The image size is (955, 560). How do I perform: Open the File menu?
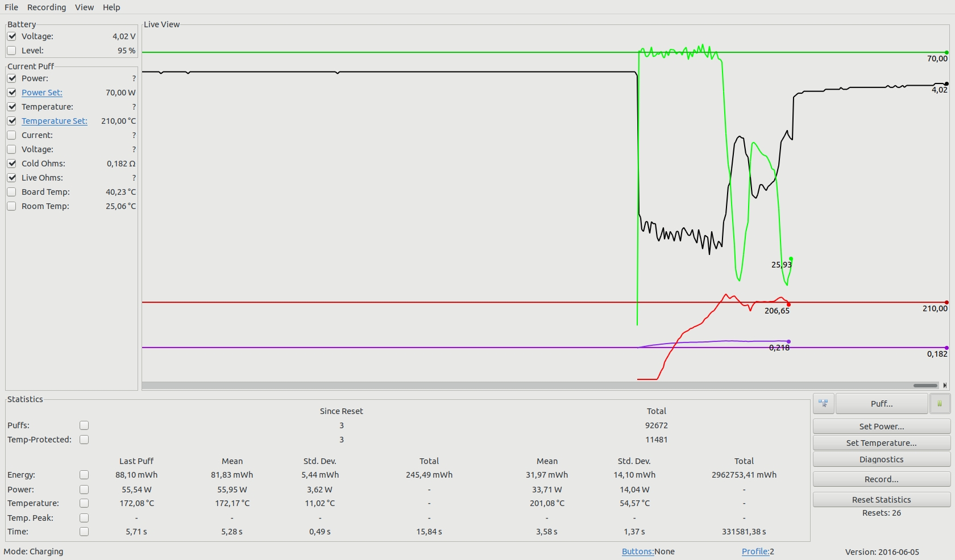click(x=11, y=7)
